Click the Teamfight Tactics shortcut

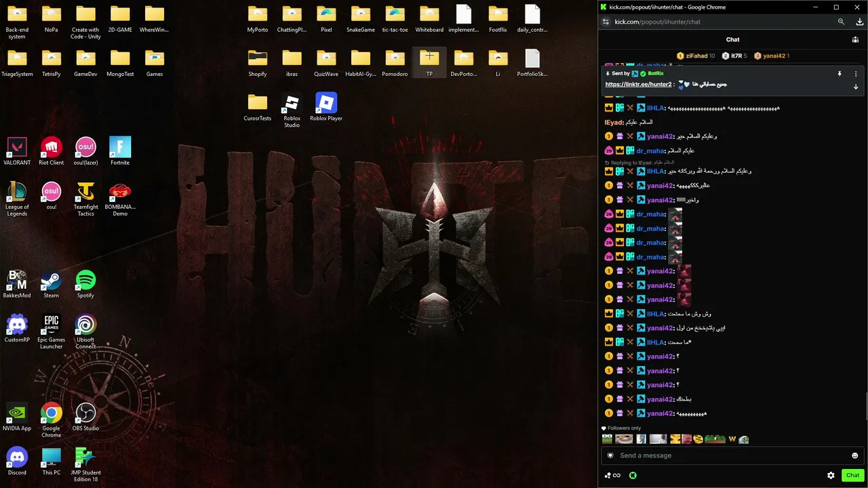pos(85,199)
